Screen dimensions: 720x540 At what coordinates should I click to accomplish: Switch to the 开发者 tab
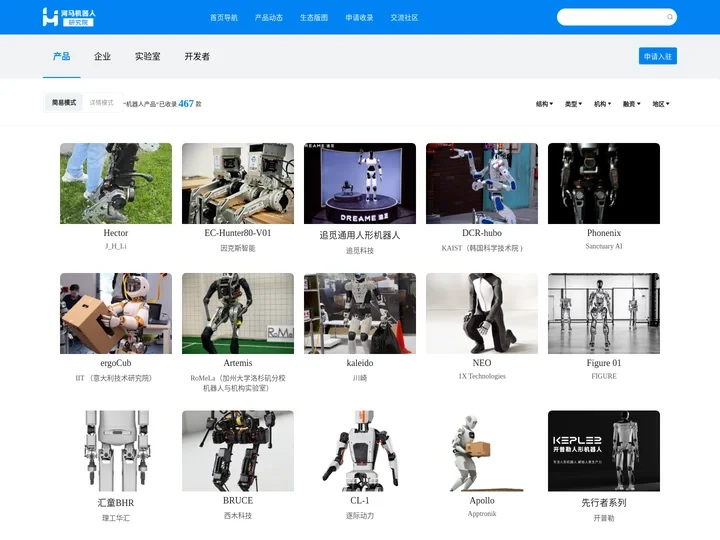coord(197,56)
